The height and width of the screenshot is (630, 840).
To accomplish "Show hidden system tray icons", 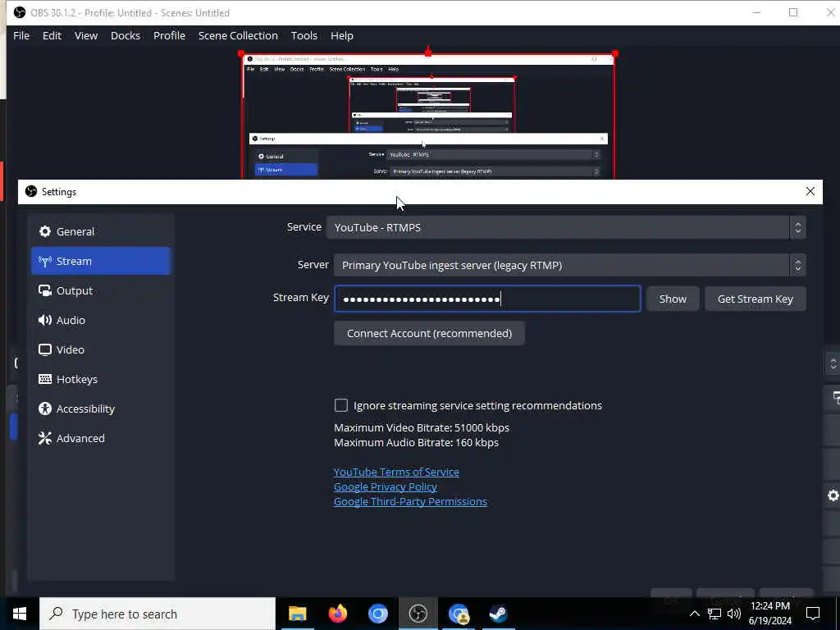I will point(694,614).
